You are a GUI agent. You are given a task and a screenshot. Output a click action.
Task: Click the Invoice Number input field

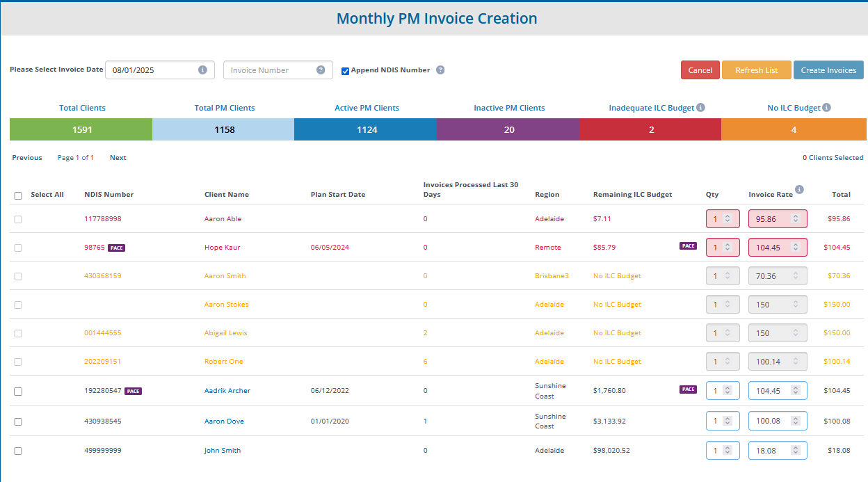278,70
